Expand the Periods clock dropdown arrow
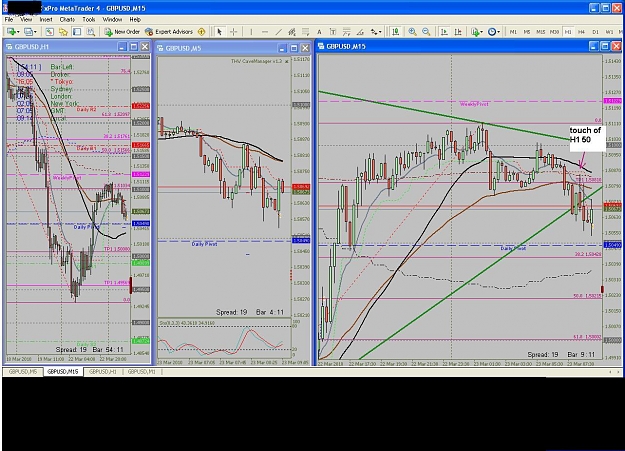The width and height of the screenshot is (625, 451). 499,32
